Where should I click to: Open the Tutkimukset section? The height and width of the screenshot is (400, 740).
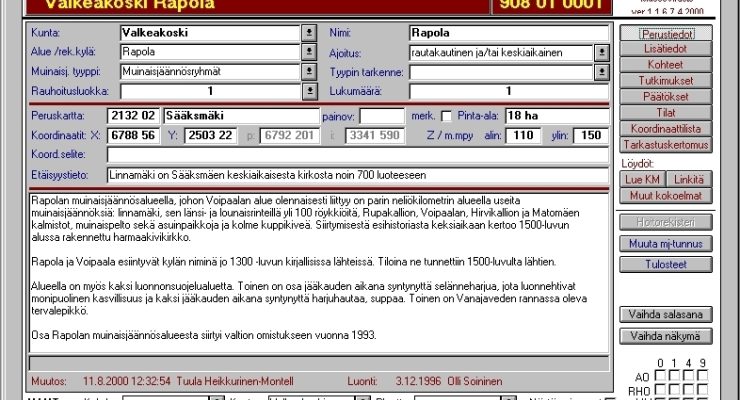point(665,80)
